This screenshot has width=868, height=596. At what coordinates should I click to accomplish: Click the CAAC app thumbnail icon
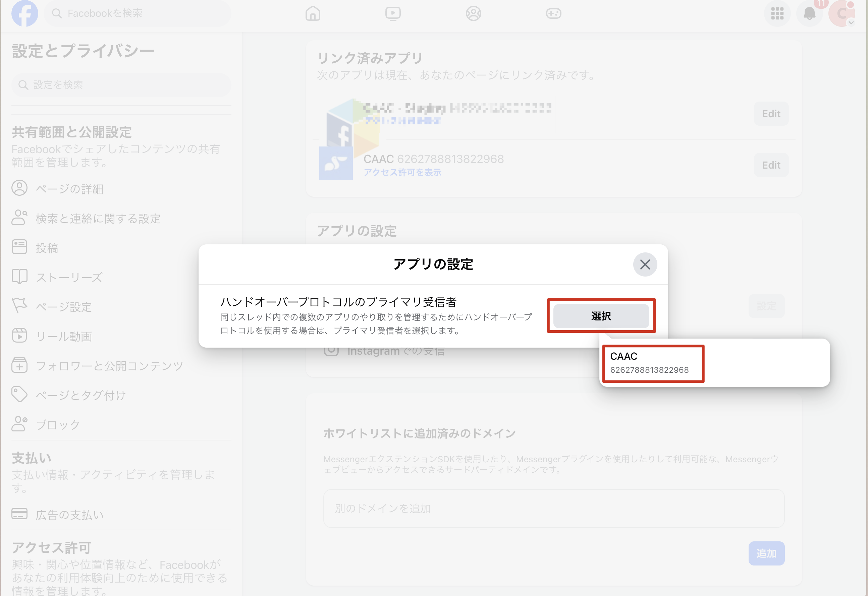coord(335,163)
